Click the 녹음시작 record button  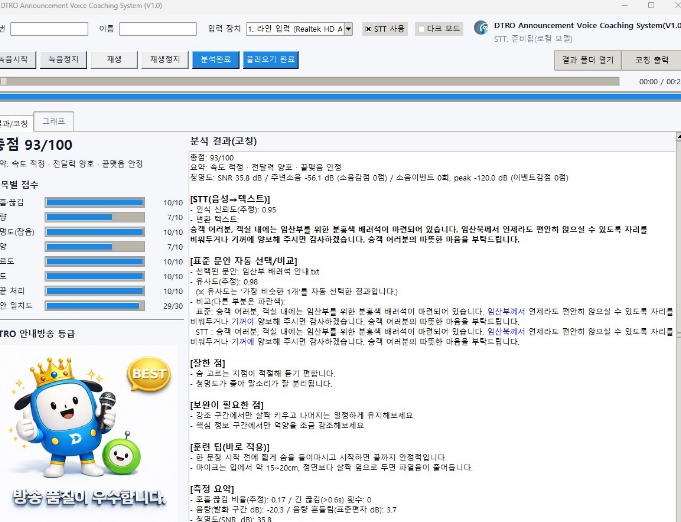click(x=14, y=60)
